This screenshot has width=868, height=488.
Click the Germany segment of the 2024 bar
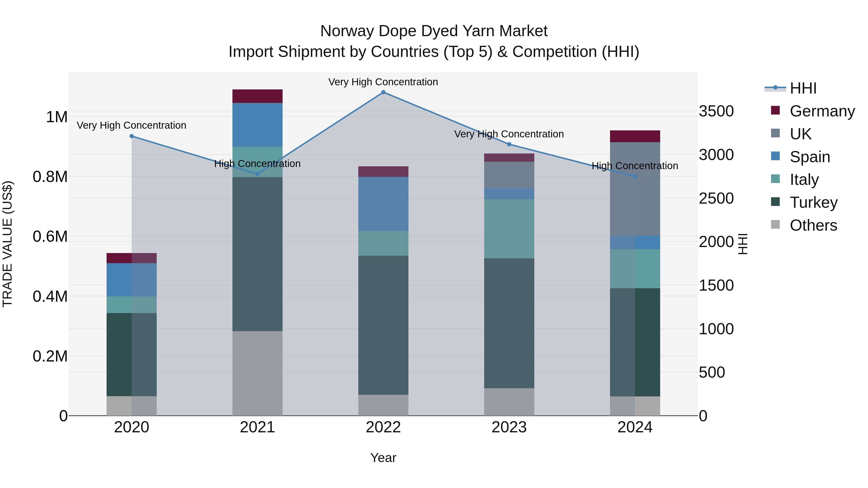tap(635, 136)
